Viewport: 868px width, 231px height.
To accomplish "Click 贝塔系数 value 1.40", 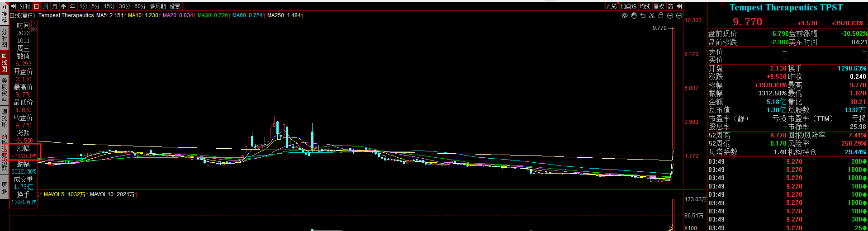I will [x=780, y=152].
